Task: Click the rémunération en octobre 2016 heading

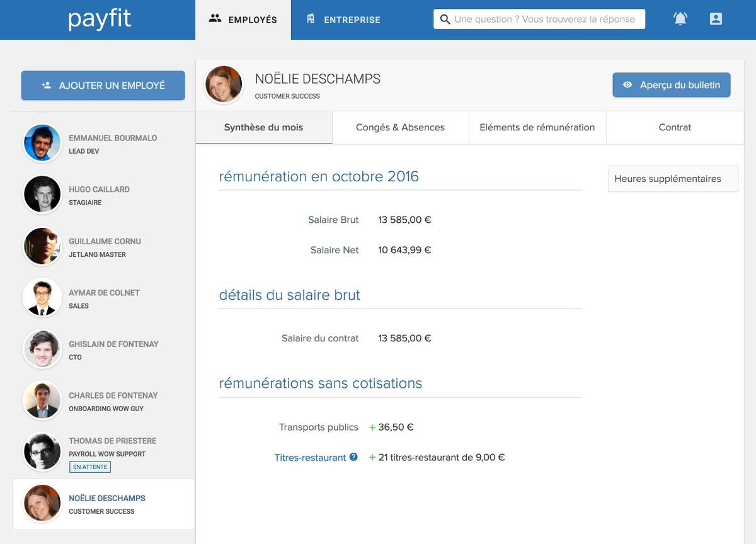Action: coord(319,176)
